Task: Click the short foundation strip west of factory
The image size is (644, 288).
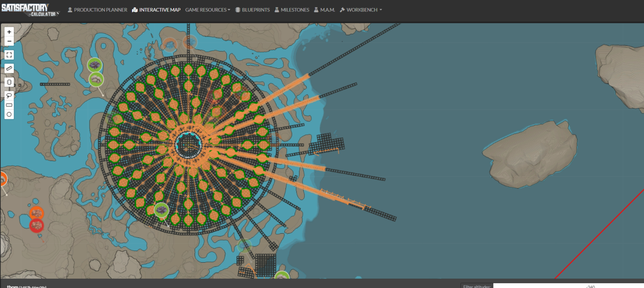Action: tap(55, 84)
